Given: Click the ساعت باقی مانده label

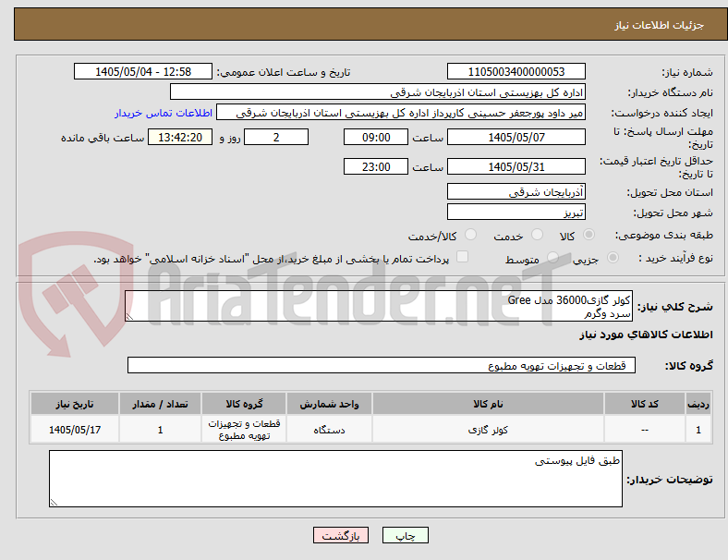Looking at the screenshot, I should click(x=103, y=138).
